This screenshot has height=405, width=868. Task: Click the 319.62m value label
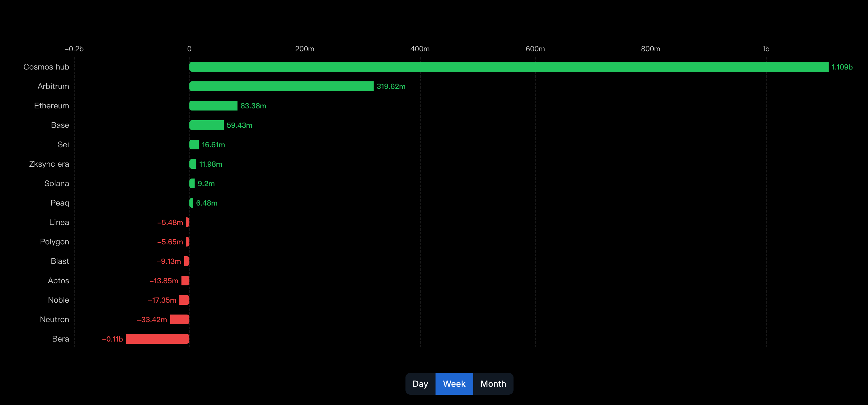[x=391, y=87]
